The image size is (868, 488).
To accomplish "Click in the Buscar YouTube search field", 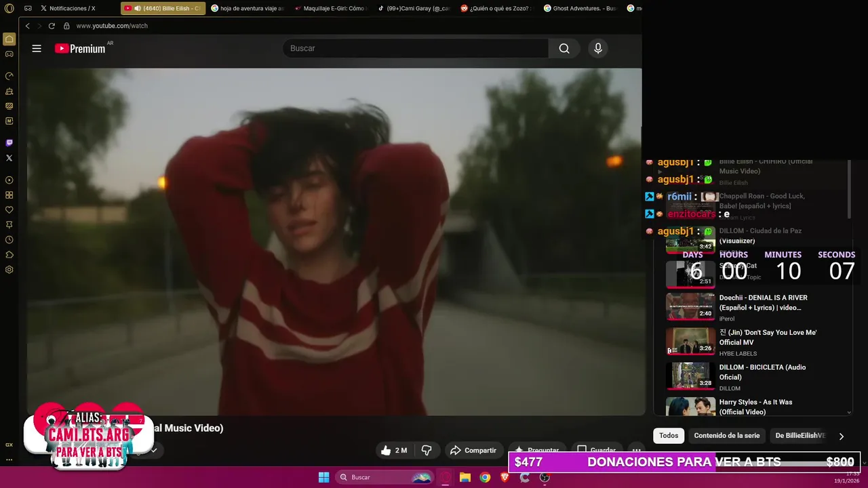I will coord(416,48).
